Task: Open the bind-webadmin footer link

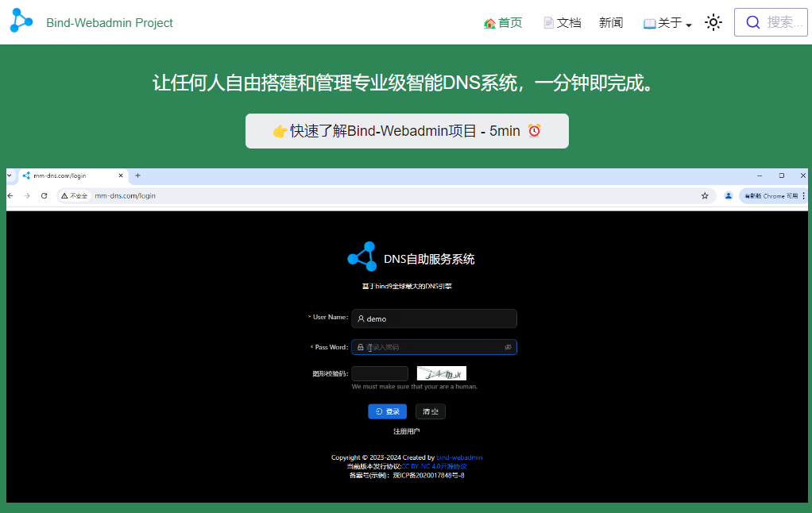Action: tap(459, 457)
